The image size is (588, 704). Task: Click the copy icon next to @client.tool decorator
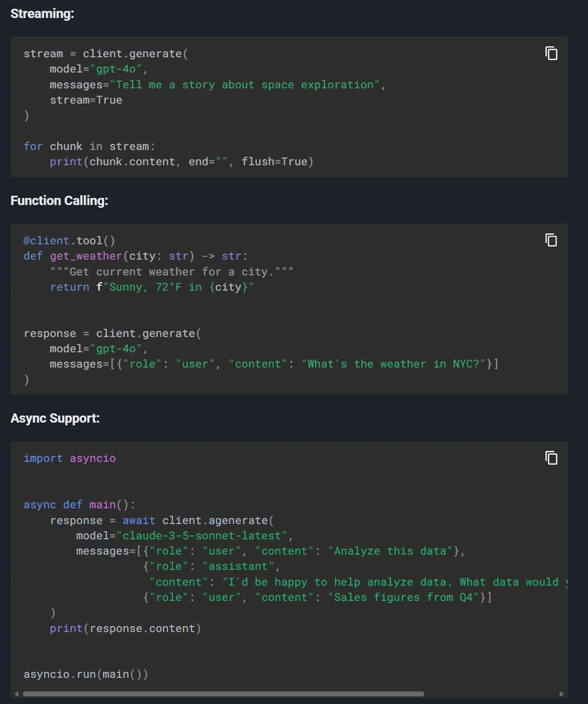[551, 240]
